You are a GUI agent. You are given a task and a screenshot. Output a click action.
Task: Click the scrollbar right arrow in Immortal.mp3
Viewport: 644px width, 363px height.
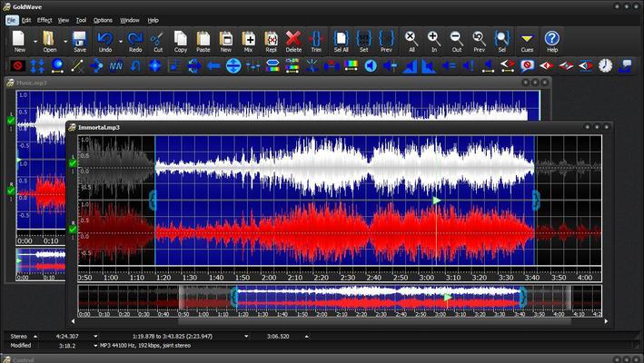(606, 321)
